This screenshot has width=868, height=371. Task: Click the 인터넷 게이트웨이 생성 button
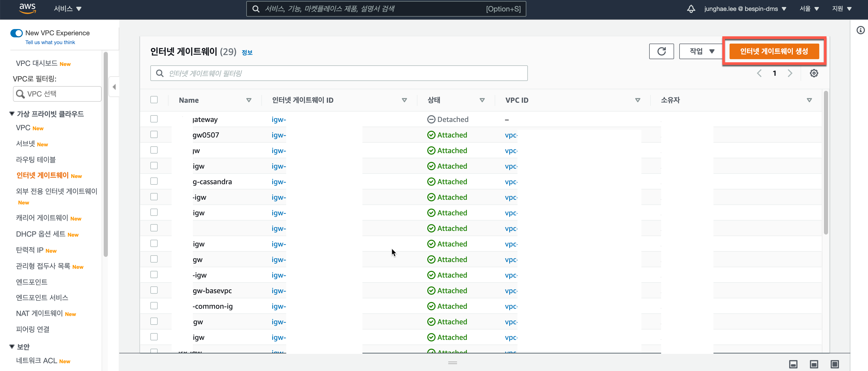774,51
